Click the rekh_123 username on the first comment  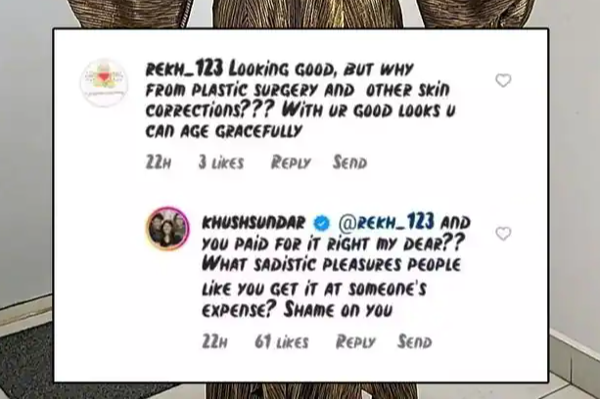tap(184, 69)
